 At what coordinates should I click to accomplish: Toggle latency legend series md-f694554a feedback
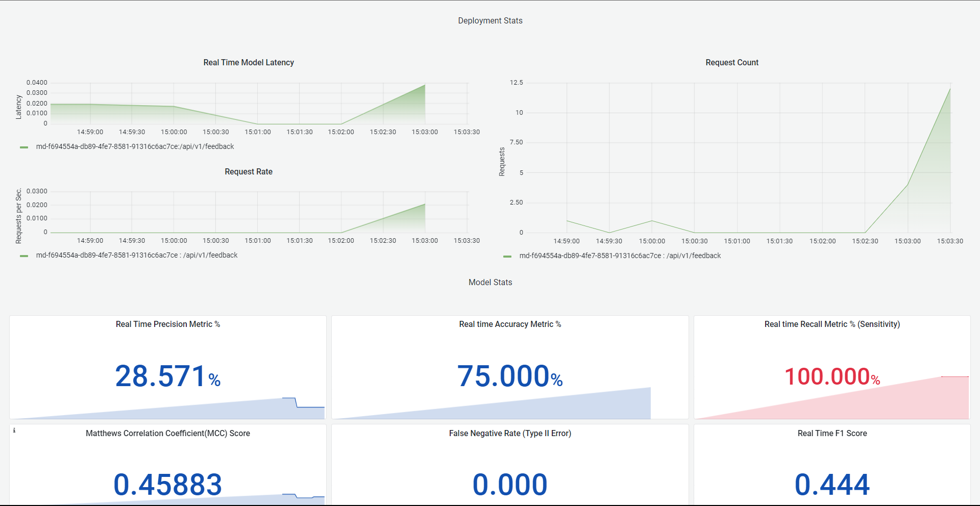pyautogui.click(x=135, y=146)
